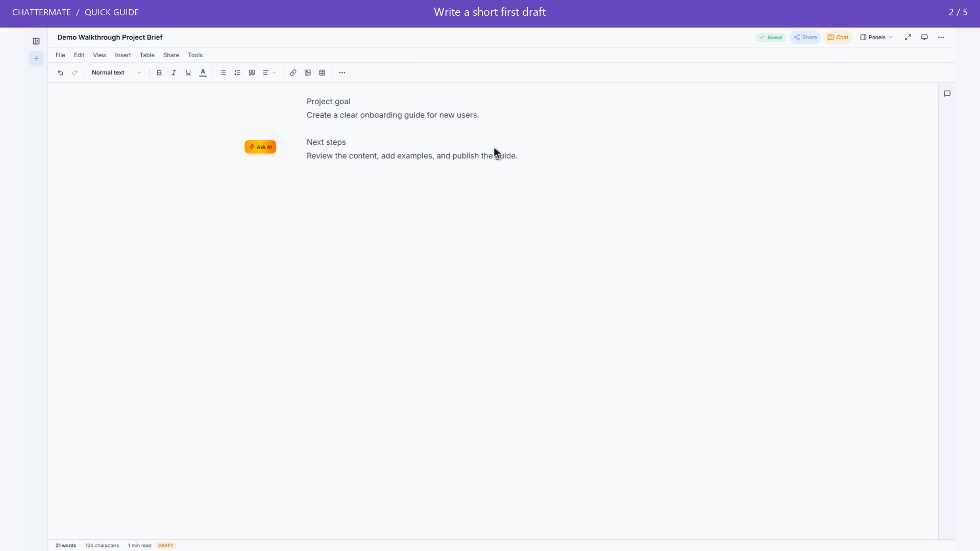
Task: Insert a table from toolbar
Action: coord(322,73)
